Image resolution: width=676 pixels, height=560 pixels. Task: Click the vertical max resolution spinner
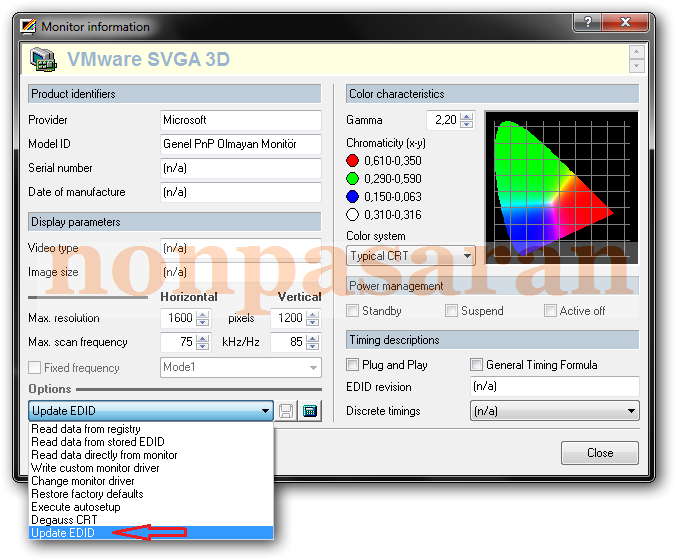tap(313, 318)
